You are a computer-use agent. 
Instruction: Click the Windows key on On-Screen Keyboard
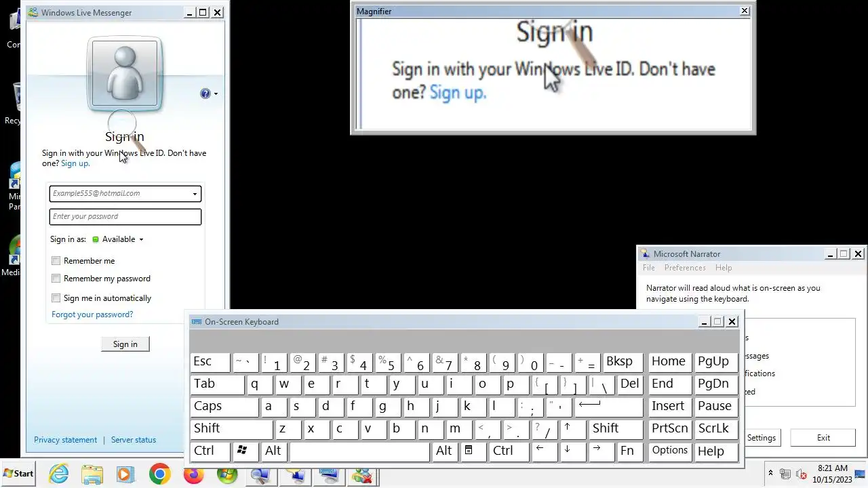[243, 451]
